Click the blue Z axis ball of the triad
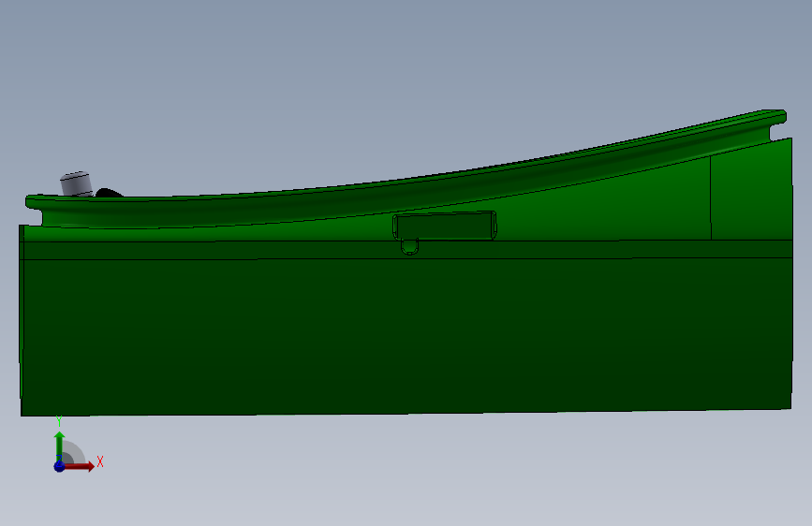The width and height of the screenshot is (812, 526). tap(60, 466)
